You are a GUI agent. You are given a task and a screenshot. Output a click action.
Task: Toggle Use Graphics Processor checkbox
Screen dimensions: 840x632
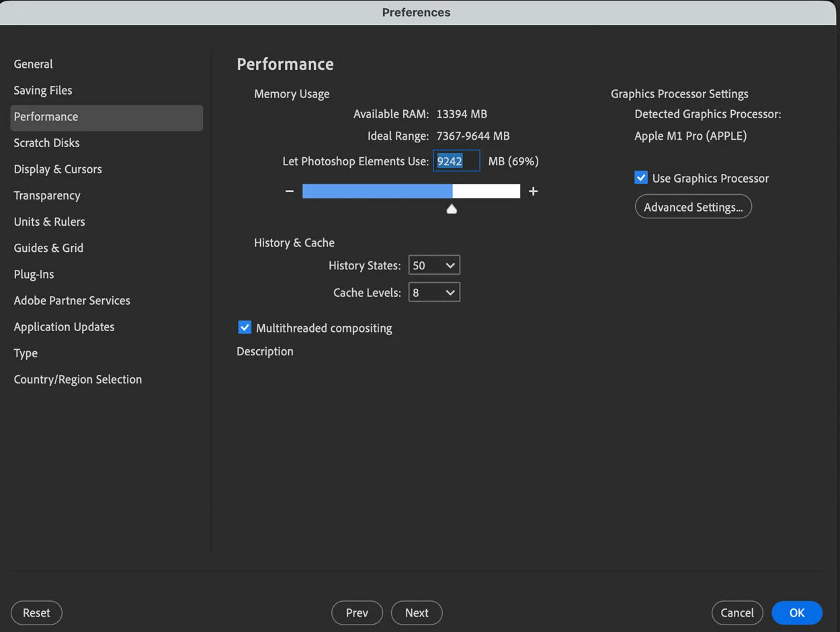(641, 178)
